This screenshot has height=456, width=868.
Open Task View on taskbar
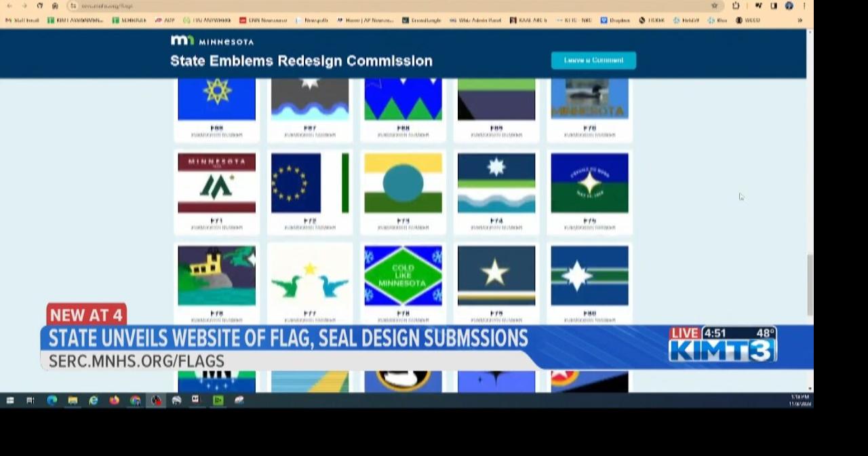point(31,400)
